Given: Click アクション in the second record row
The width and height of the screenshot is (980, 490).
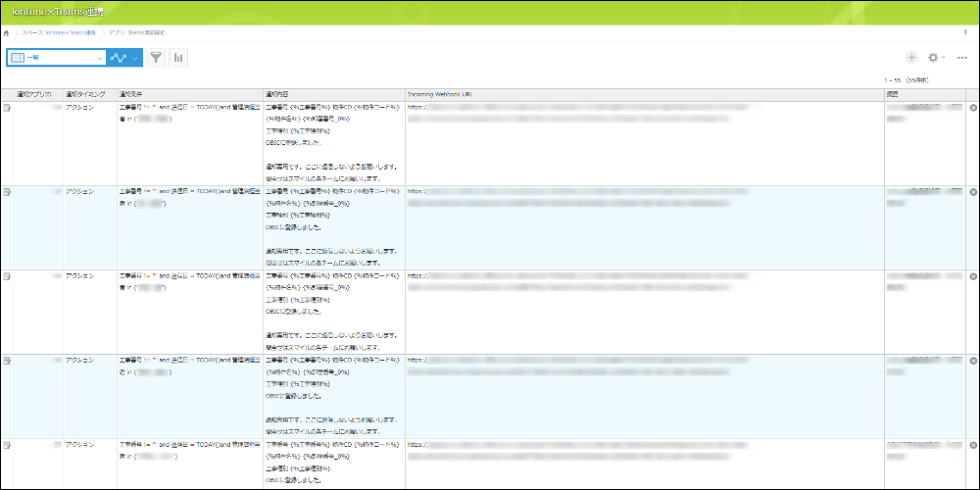Looking at the screenshot, I should [x=80, y=192].
